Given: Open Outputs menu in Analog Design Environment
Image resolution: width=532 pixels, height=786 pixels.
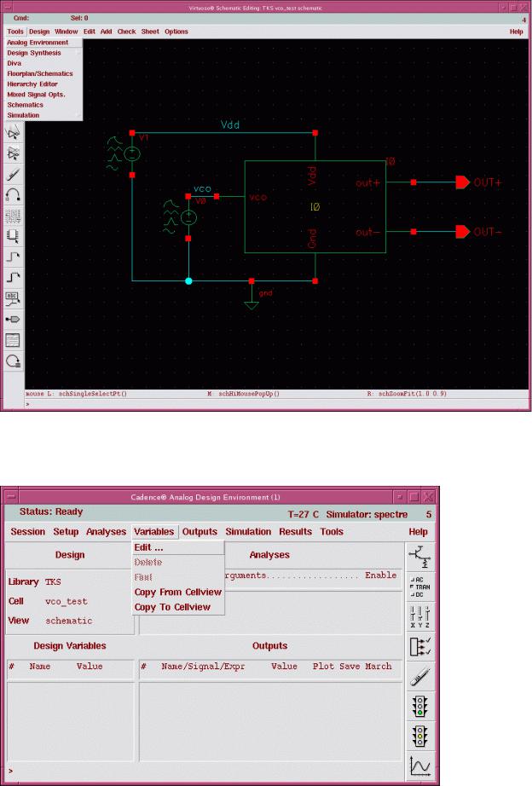Looking at the screenshot, I should click(199, 531).
